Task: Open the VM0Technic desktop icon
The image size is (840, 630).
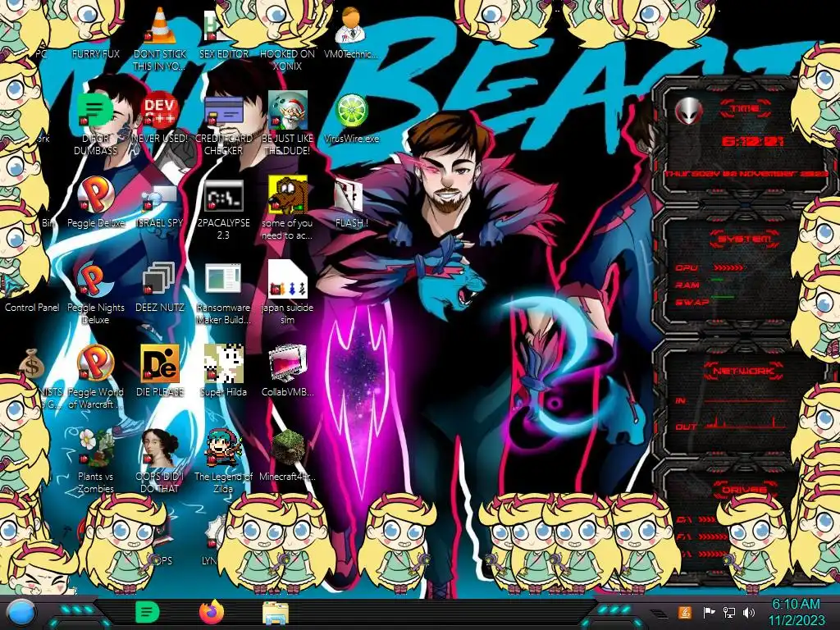Action: click(x=351, y=34)
